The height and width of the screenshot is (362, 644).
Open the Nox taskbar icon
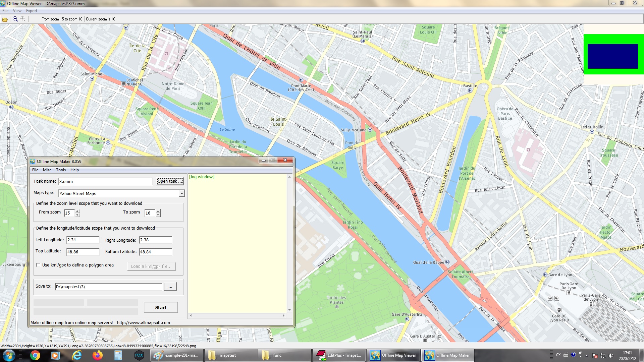139,355
